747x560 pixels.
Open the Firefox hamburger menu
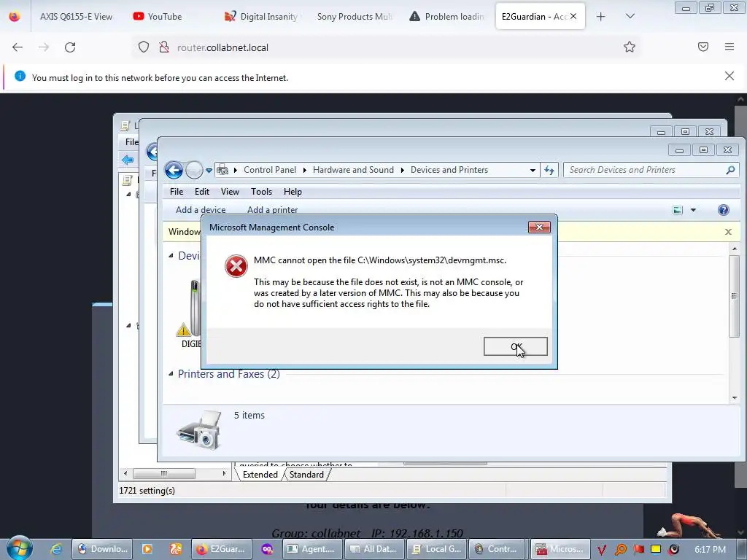pos(729,47)
